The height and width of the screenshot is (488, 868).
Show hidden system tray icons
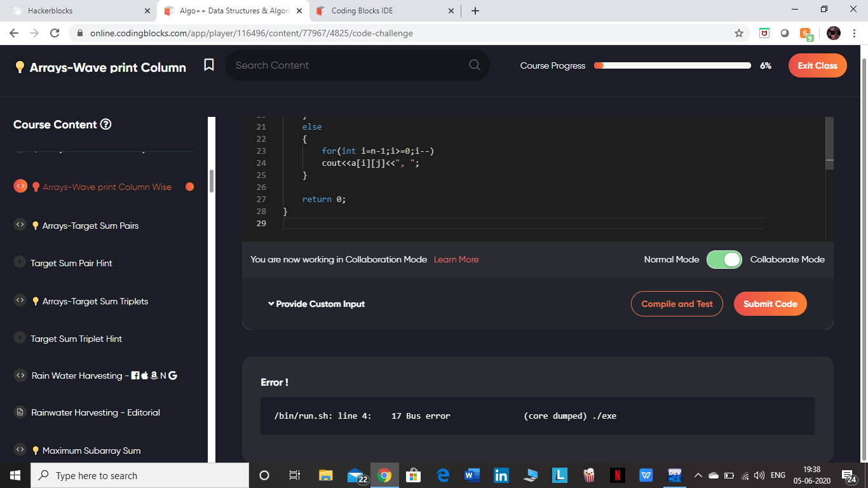[x=698, y=475]
